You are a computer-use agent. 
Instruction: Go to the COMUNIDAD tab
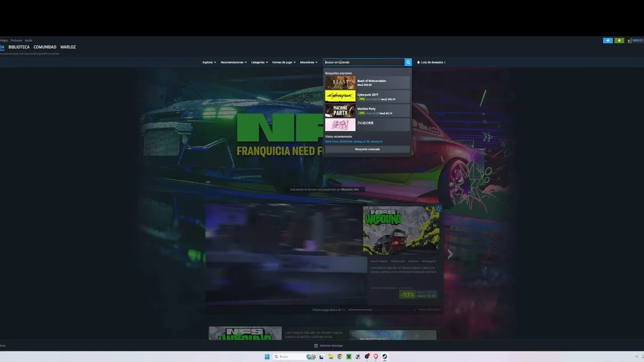click(x=45, y=47)
